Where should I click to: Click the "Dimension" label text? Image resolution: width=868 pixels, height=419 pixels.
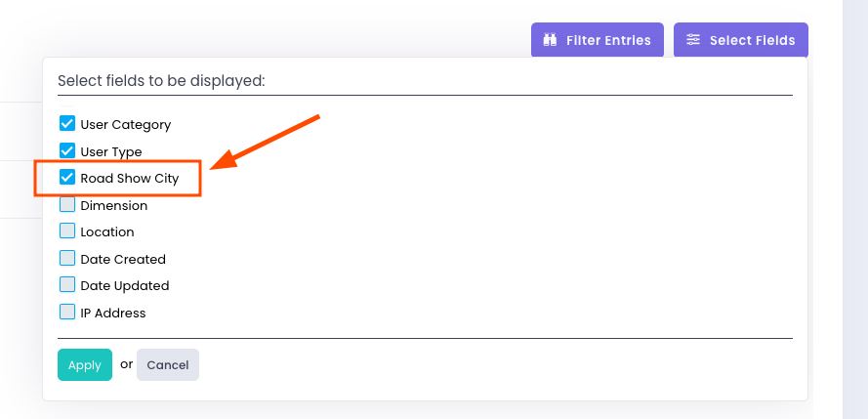pyautogui.click(x=114, y=206)
